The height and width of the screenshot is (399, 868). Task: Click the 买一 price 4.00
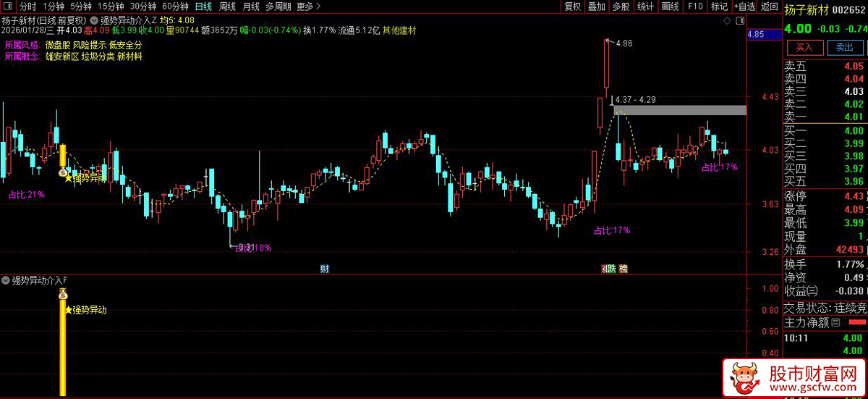pyautogui.click(x=854, y=131)
